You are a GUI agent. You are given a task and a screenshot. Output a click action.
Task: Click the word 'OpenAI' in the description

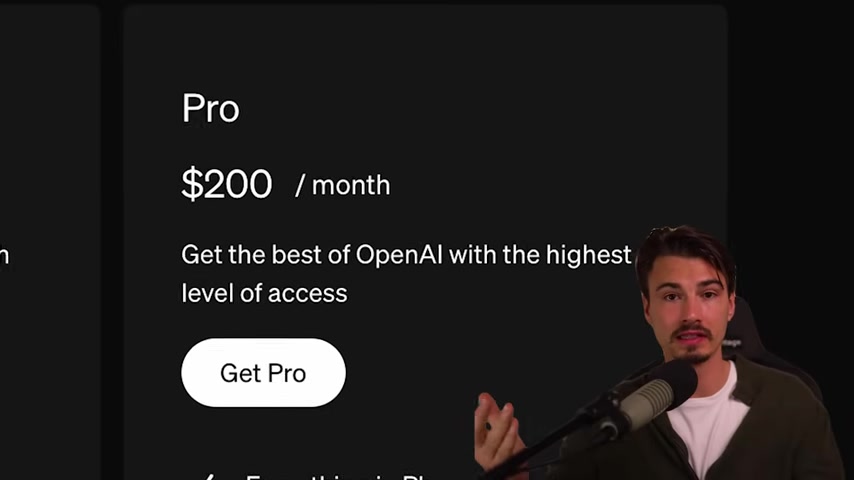pyautogui.click(x=399, y=255)
